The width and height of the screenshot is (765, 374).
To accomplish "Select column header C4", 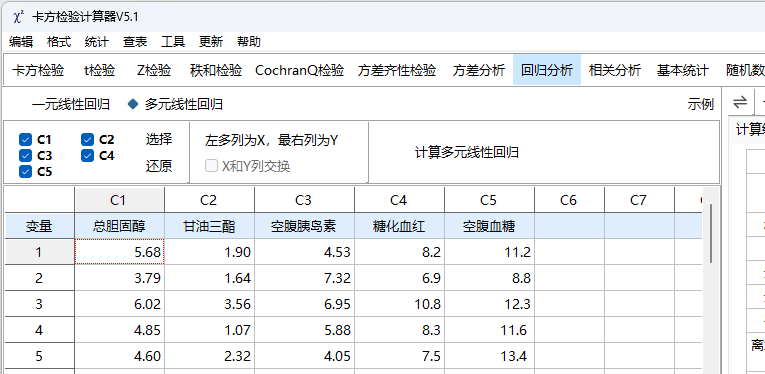I will pos(400,200).
